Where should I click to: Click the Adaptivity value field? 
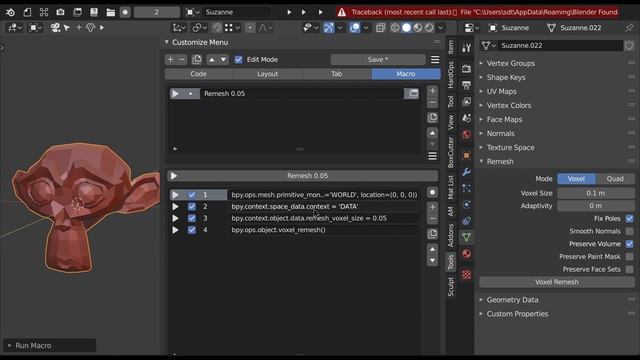[x=596, y=206]
